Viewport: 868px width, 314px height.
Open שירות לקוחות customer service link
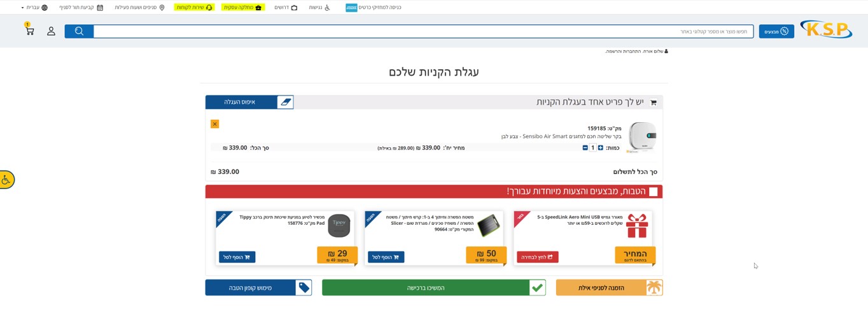coord(194,8)
